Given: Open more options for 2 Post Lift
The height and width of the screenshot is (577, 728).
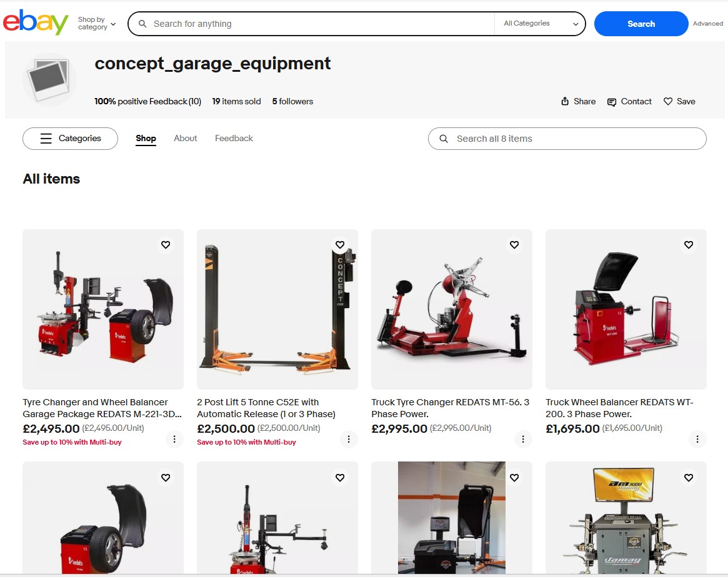Looking at the screenshot, I should 349,439.
